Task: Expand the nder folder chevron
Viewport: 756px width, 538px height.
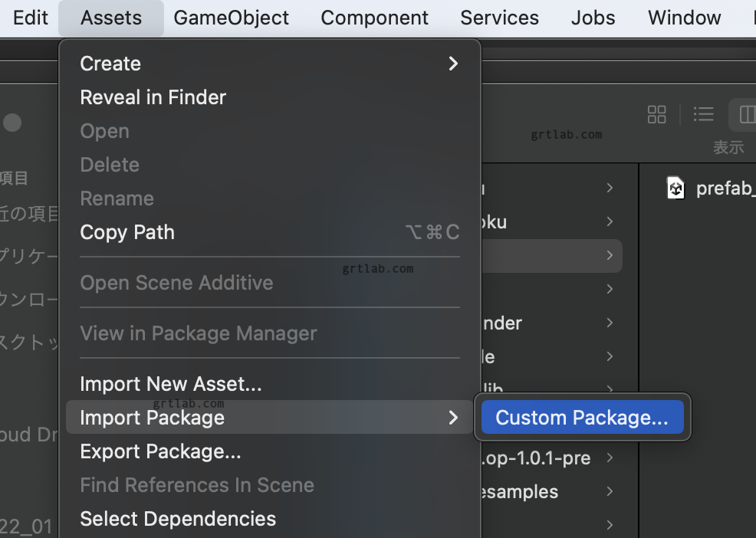Action: tap(609, 323)
